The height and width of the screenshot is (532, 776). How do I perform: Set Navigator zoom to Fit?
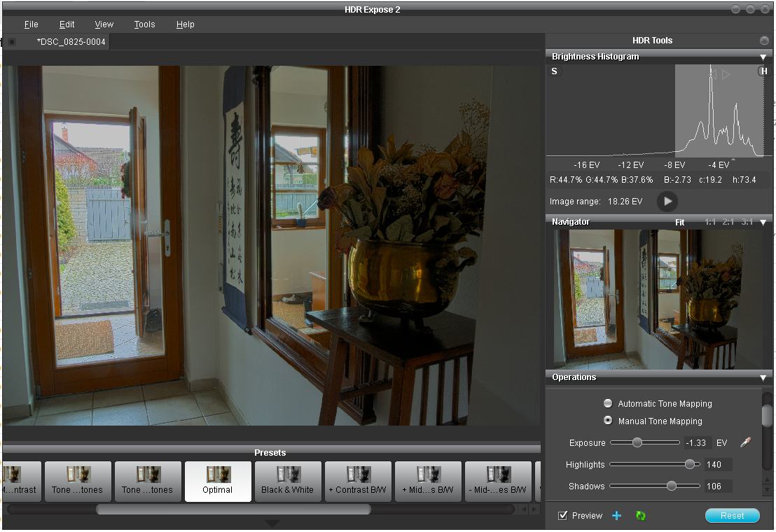click(679, 222)
